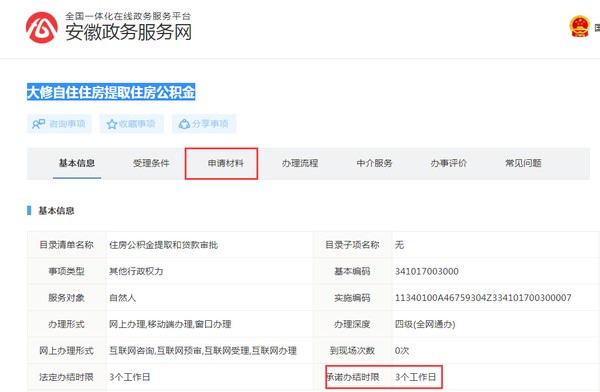Click 分享事项 button text
The width and height of the screenshot is (600, 392).
(210, 124)
